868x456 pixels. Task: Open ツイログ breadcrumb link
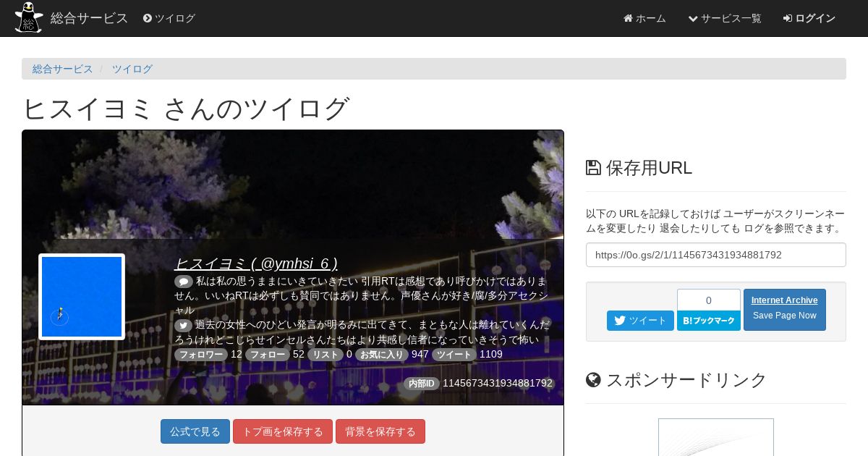(x=132, y=69)
